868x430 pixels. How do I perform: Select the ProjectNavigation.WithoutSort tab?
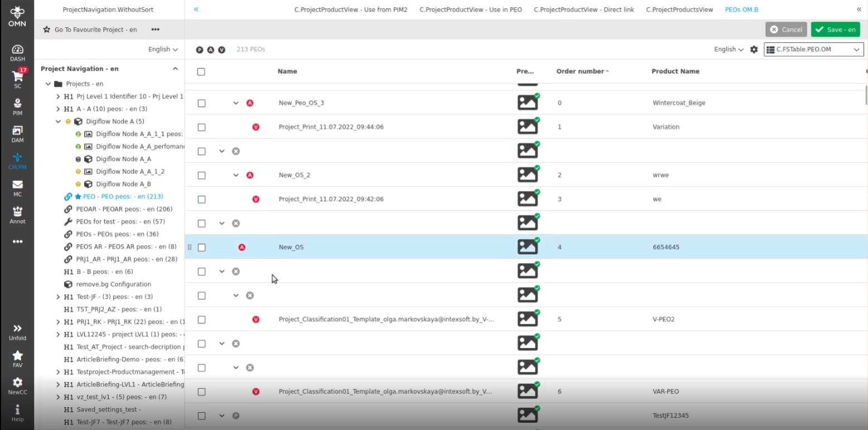(x=108, y=9)
